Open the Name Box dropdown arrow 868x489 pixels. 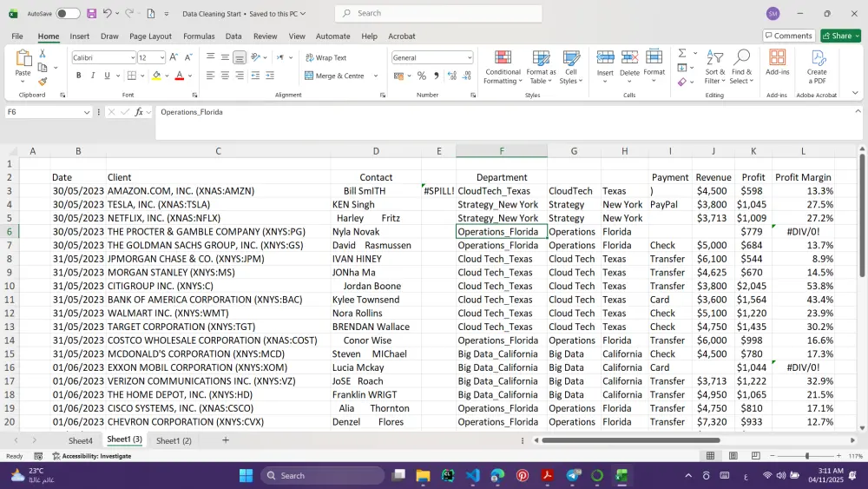pyautogui.click(x=87, y=112)
